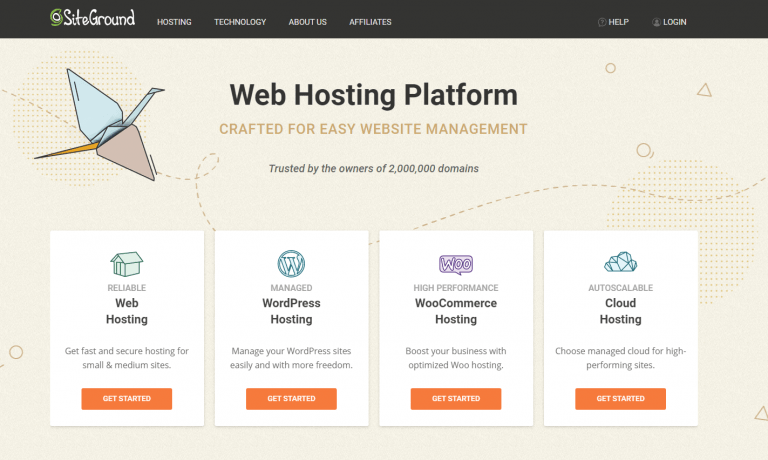The height and width of the screenshot is (460, 768).
Task: Open the Help link
Action: coord(619,22)
